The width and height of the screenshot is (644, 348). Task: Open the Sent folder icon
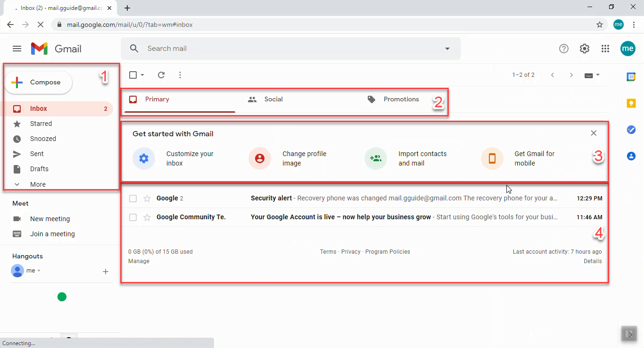point(17,154)
